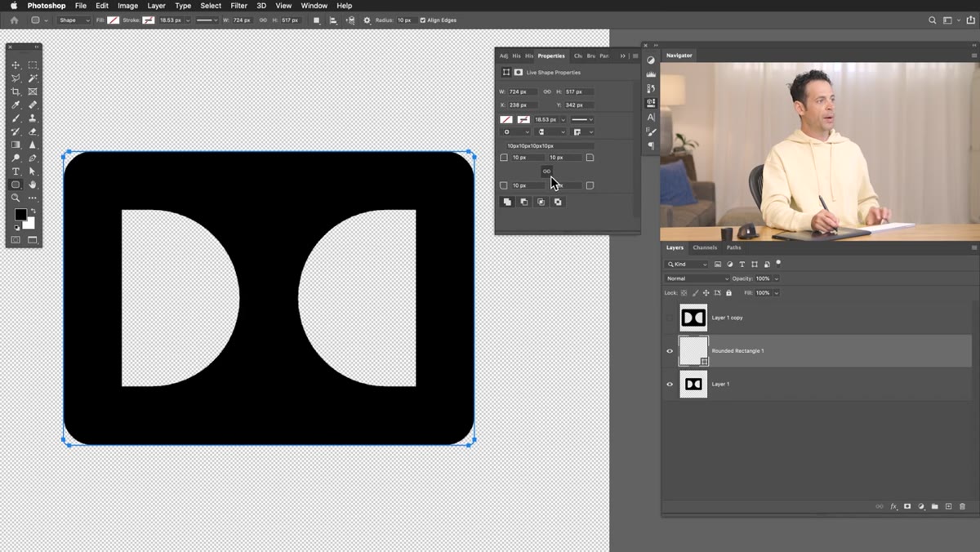980x552 pixels.
Task: Select the Horizontal Type tool
Action: [16, 171]
